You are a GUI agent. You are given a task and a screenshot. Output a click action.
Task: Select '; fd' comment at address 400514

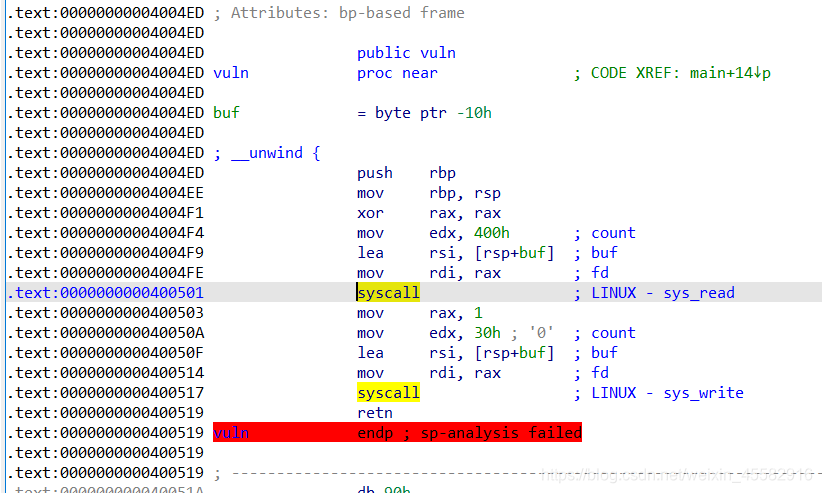coord(591,373)
